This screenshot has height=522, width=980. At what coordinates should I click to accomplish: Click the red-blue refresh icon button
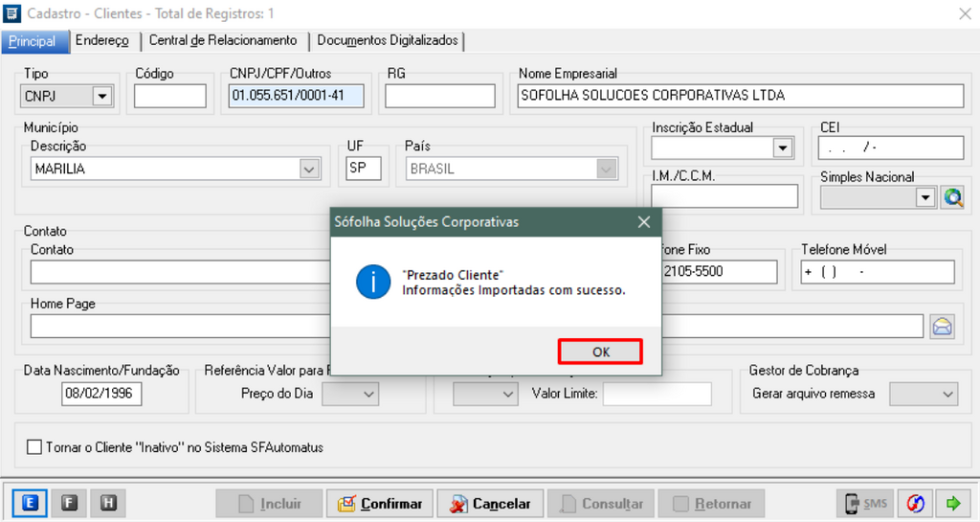coord(916,503)
